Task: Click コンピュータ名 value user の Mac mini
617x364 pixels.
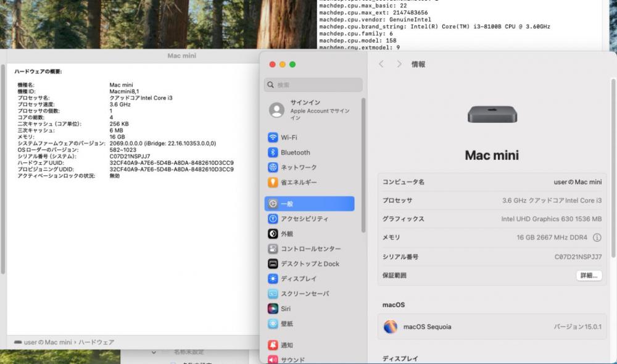Action: tap(578, 182)
